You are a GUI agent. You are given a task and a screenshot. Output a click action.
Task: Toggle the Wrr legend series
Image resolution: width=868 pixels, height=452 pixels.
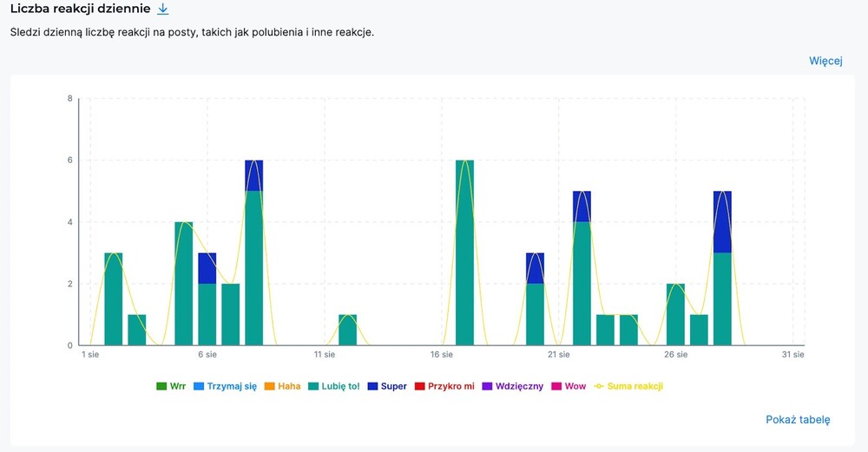[174, 386]
